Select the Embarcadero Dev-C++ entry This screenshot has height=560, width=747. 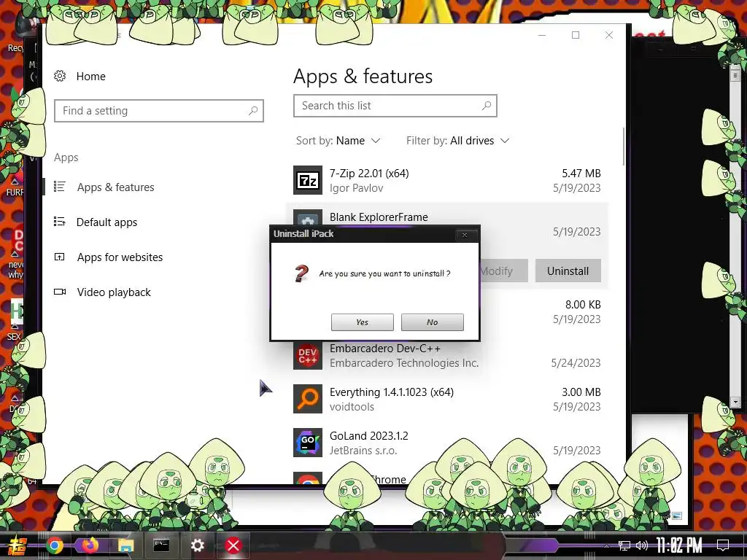pos(447,355)
